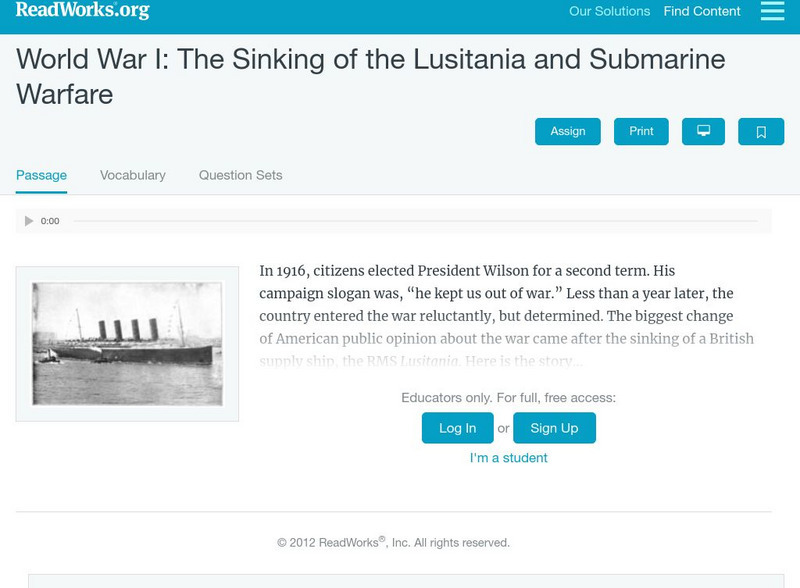Click the monitor display icon button
This screenshot has width=800, height=588.
pyautogui.click(x=703, y=132)
